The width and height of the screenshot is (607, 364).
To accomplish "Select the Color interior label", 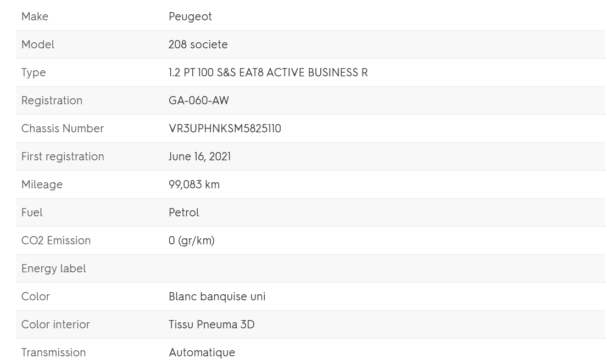I will [x=55, y=324].
